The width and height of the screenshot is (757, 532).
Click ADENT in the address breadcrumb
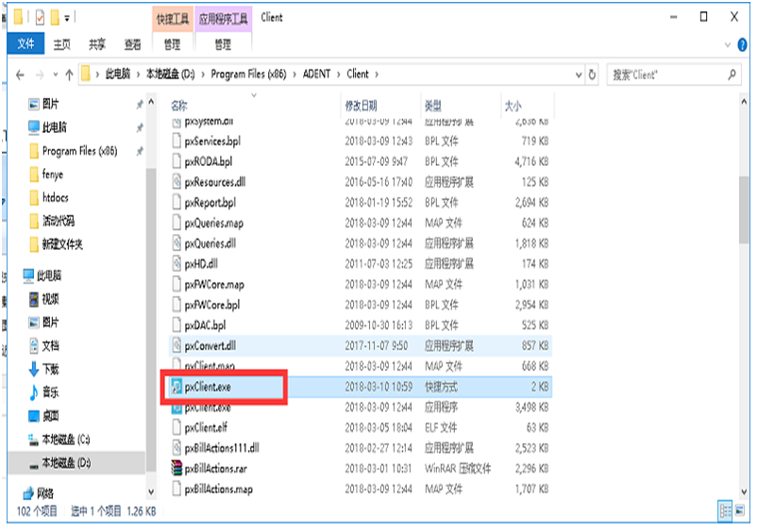pyautogui.click(x=316, y=74)
